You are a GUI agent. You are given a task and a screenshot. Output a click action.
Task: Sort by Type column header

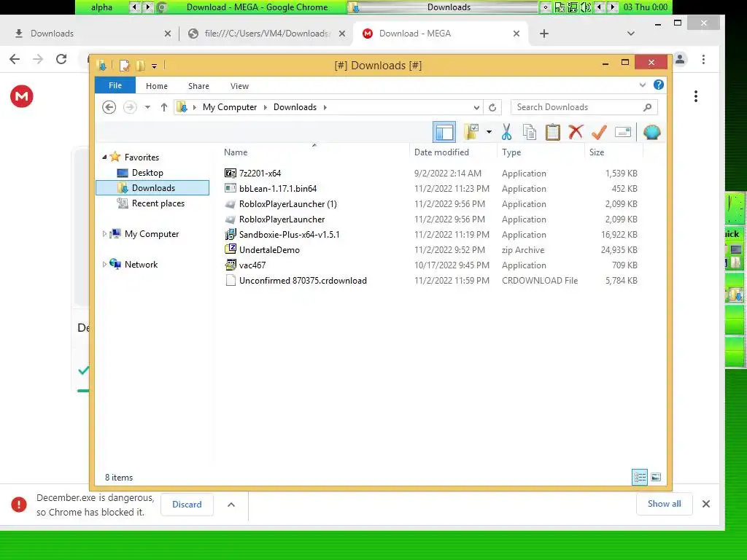coord(511,152)
